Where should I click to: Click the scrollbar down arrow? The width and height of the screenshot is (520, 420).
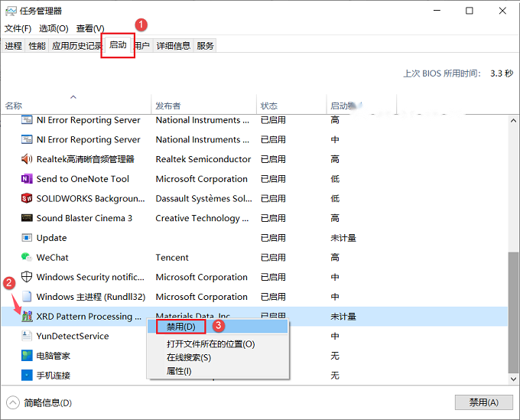[513, 379]
